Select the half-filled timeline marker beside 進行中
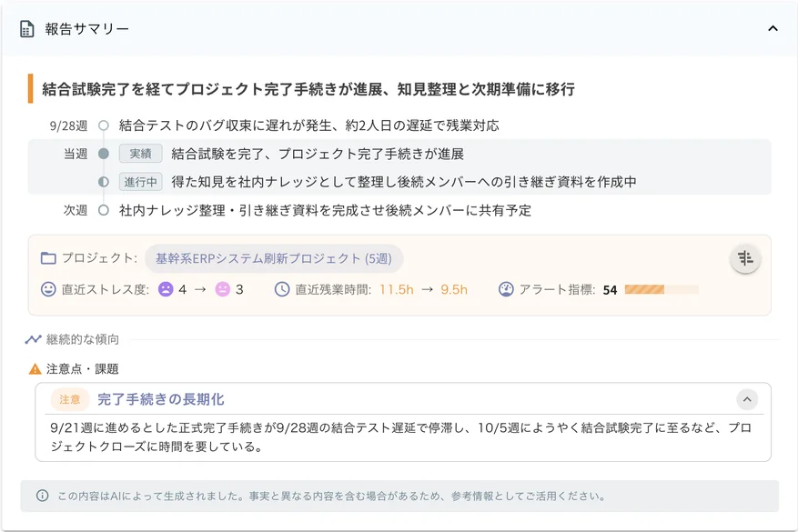Image resolution: width=798 pixels, height=532 pixels. tap(104, 182)
